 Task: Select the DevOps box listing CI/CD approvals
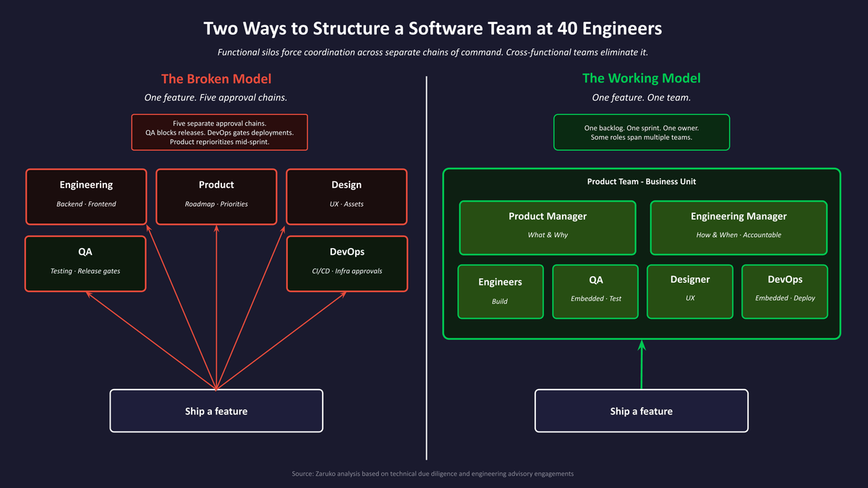pos(346,263)
